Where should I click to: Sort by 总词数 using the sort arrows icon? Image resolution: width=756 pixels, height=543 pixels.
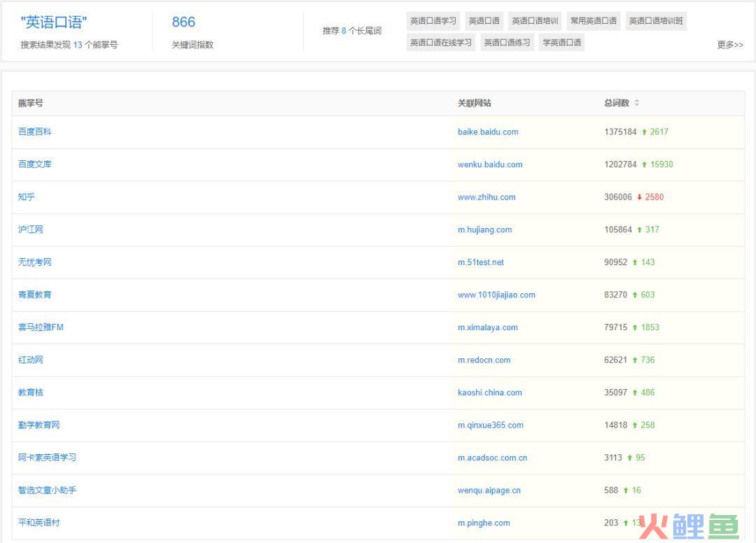636,103
